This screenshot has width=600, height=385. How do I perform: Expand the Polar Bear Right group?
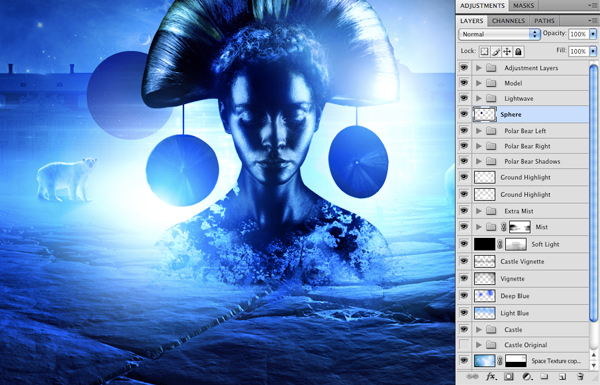coord(479,146)
